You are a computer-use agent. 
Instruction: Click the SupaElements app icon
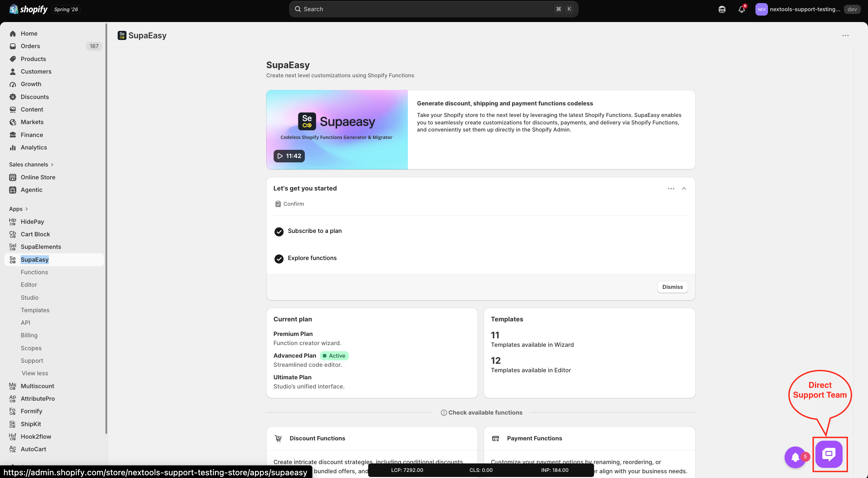13,247
